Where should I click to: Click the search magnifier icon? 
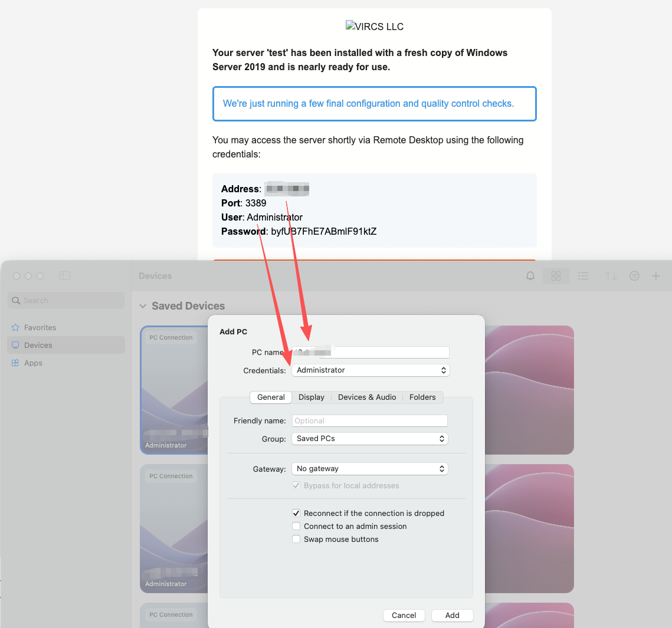[x=16, y=300]
